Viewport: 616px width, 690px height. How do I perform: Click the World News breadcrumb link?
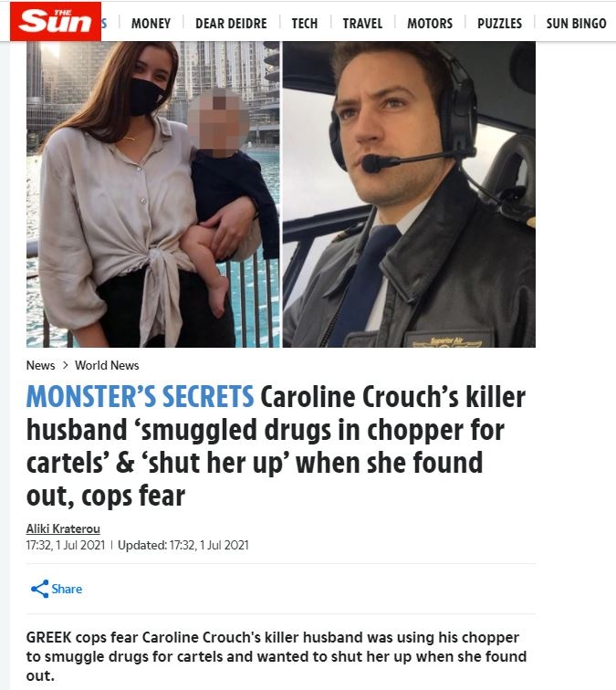click(107, 365)
